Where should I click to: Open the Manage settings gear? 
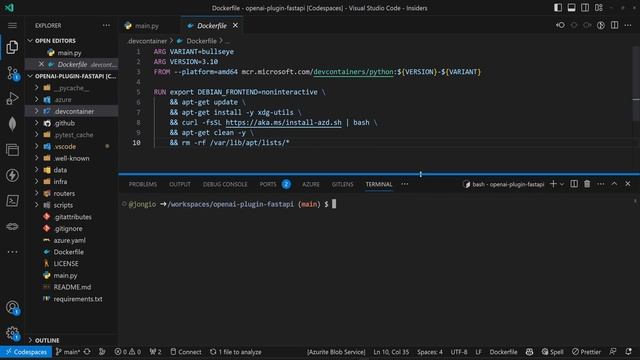12,333
